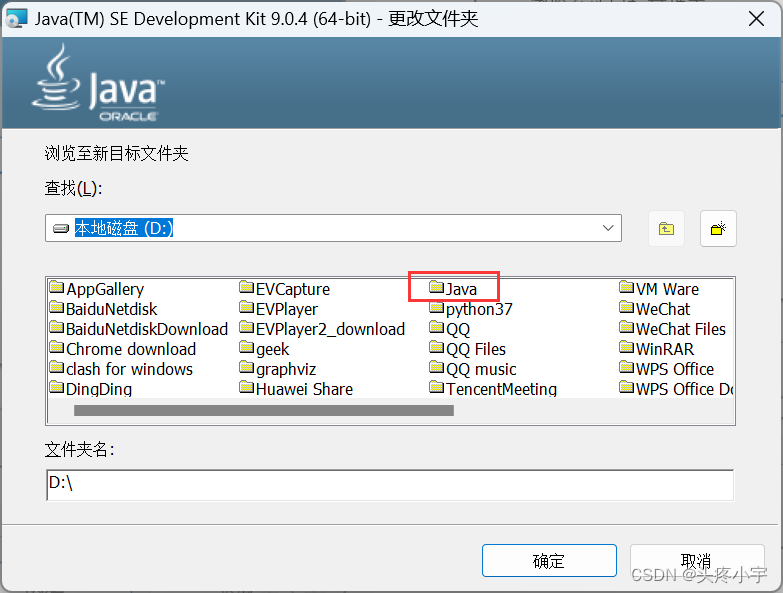Screen dimensions: 783x593
Task: Select the WeChat folder
Action: (x=655, y=309)
